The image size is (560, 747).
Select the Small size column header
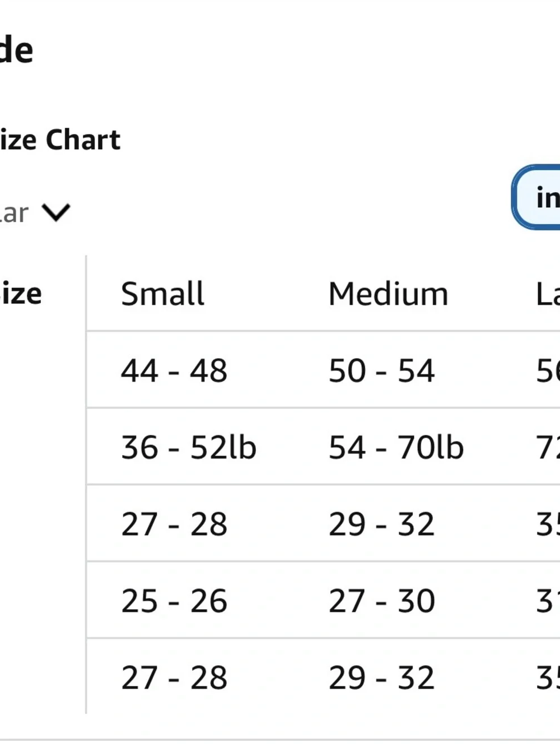pos(163,294)
